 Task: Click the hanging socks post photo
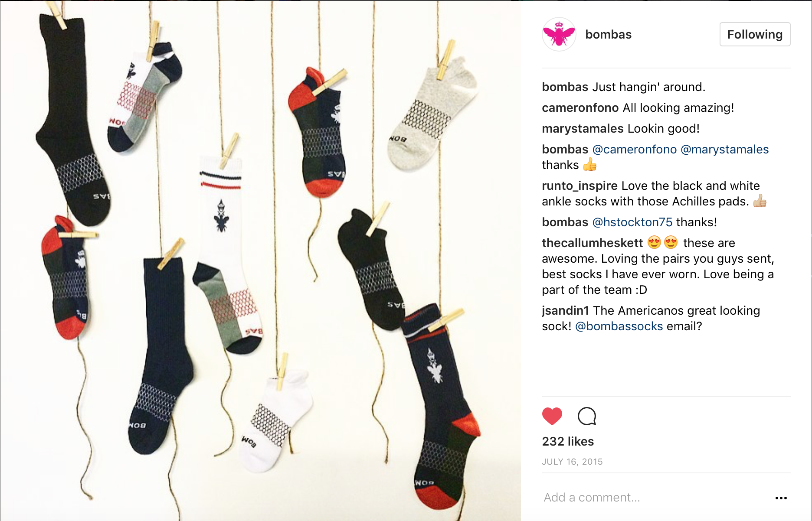260,260
